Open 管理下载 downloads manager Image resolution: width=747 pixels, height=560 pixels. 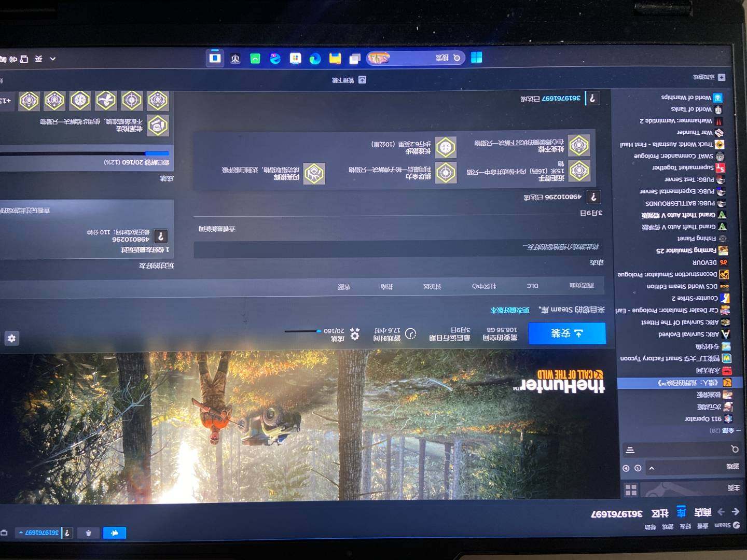(x=348, y=80)
